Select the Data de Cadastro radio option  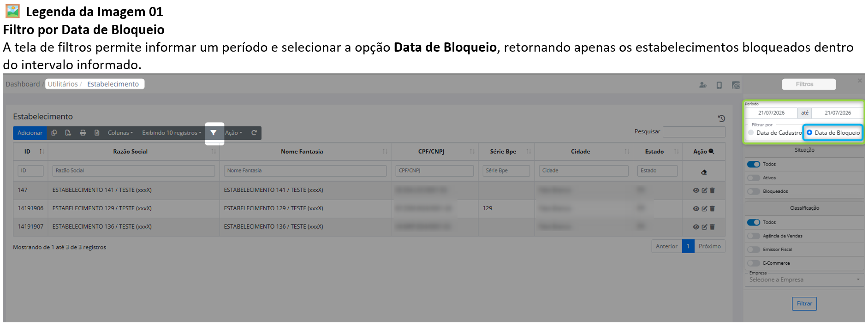pyautogui.click(x=751, y=133)
